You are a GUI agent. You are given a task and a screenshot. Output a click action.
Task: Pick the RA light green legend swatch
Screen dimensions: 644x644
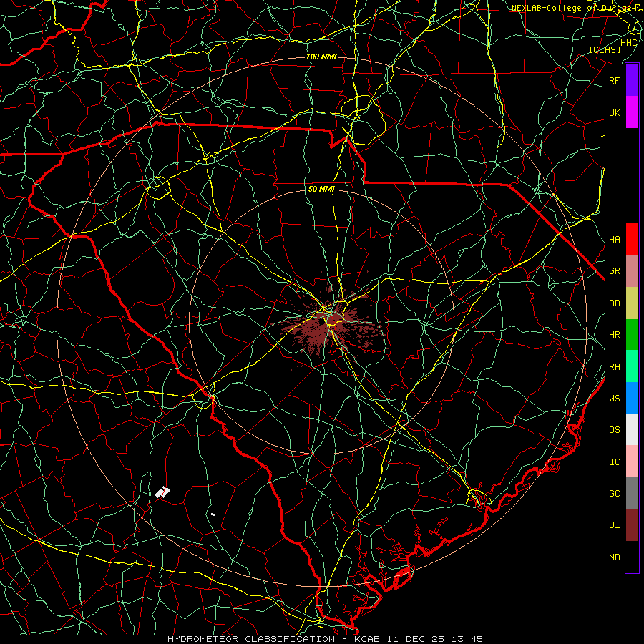tap(632, 366)
